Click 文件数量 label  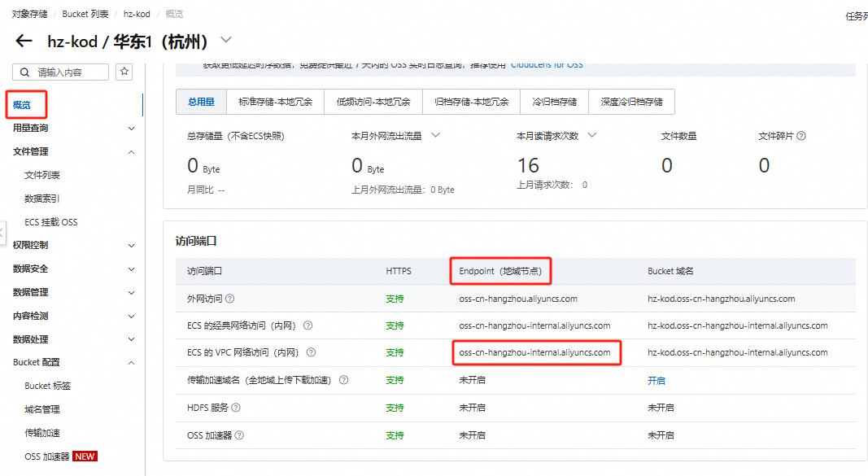coord(678,136)
